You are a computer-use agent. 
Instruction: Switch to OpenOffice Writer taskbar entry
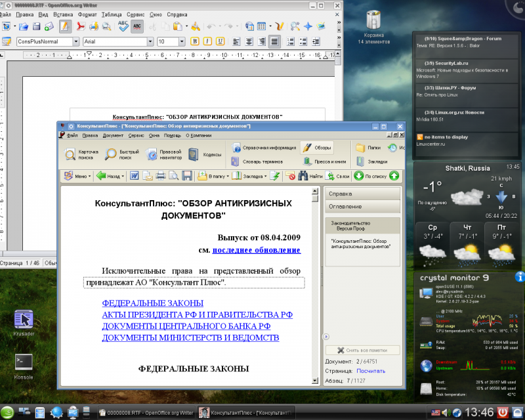146,413
